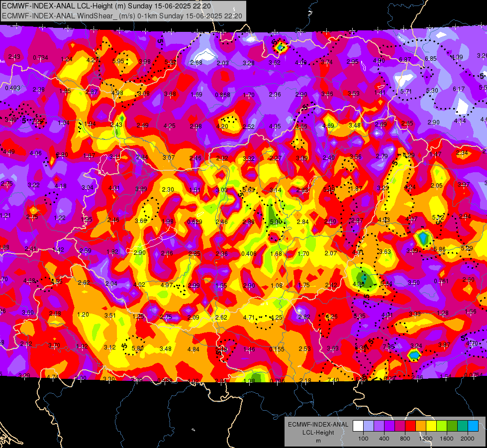This screenshot has height=448, width=487.
Task: Click the wind shear value 5.71
Action: pyautogui.click(x=406, y=92)
